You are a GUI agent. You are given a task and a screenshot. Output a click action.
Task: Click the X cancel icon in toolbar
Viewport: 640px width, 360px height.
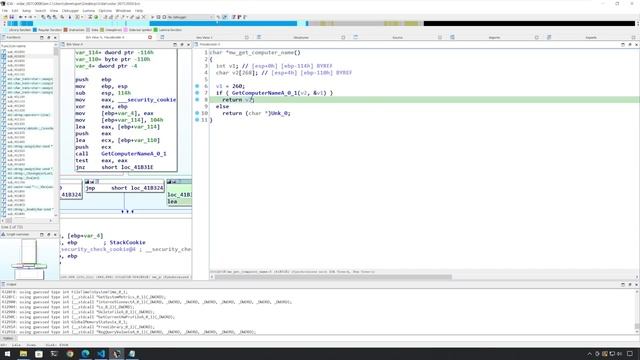(x=144, y=17)
